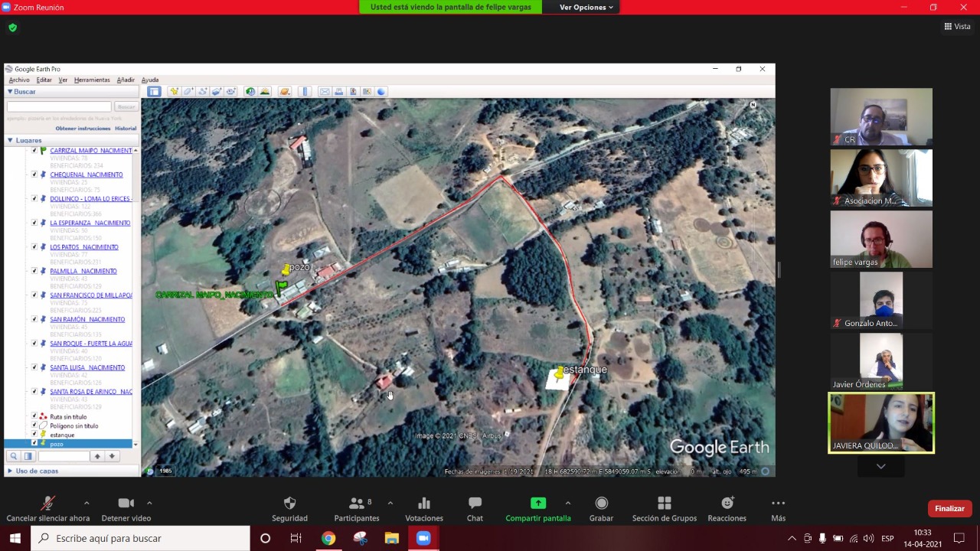Open SANTA LUISA_NACIMIENTO place link

pos(87,367)
